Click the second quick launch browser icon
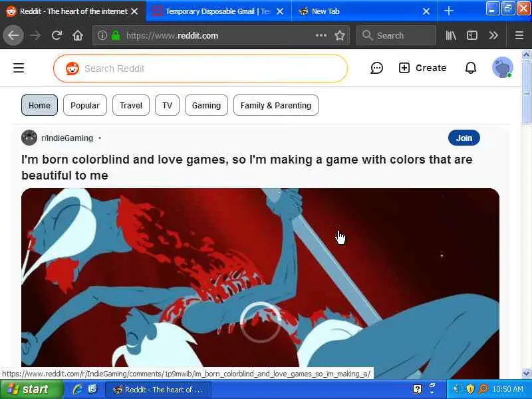This screenshot has height=399, width=532. tap(93, 389)
